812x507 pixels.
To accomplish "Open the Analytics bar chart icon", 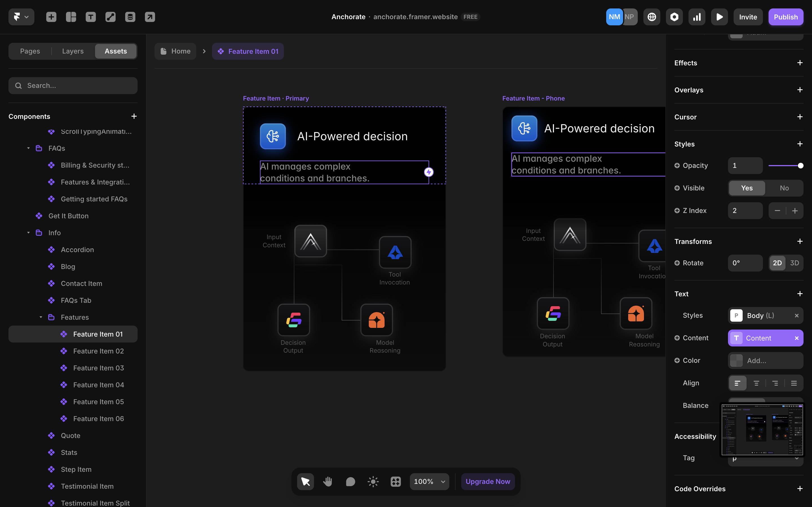I will click(x=697, y=17).
